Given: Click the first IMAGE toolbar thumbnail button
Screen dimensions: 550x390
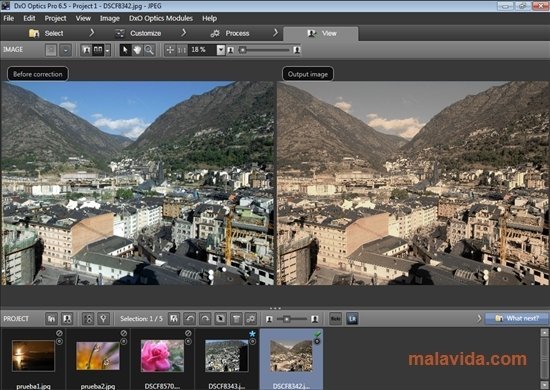Looking at the screenshot, I should 51,50.
